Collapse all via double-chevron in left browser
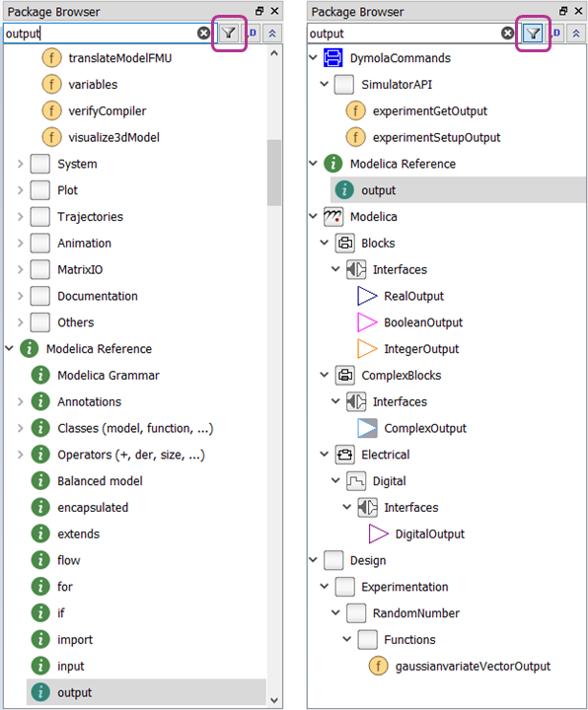588x710 pixels. pyautogui.click(x=272, y=34)
